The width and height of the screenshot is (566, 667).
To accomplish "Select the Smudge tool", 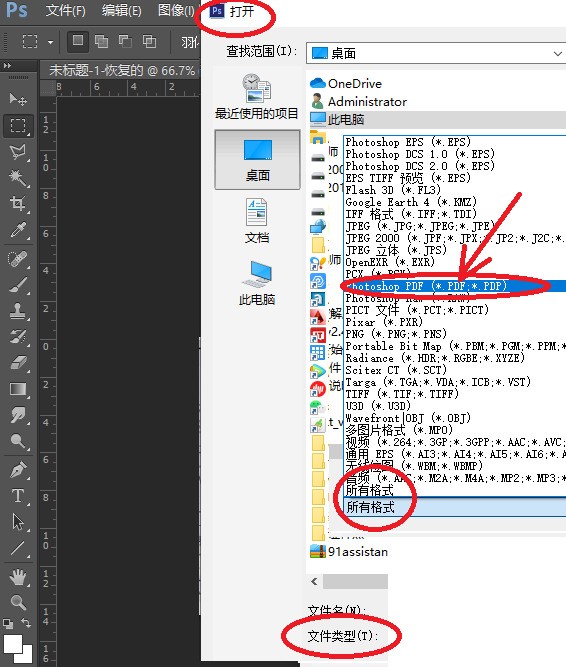I will pyautogui.click(x=17, y=415).
